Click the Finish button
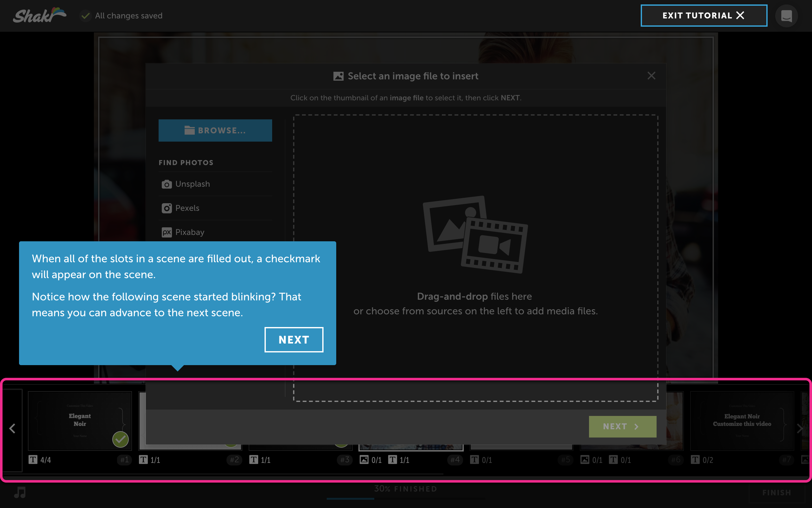This screenshot has height=508, width=812. (777, 493)
